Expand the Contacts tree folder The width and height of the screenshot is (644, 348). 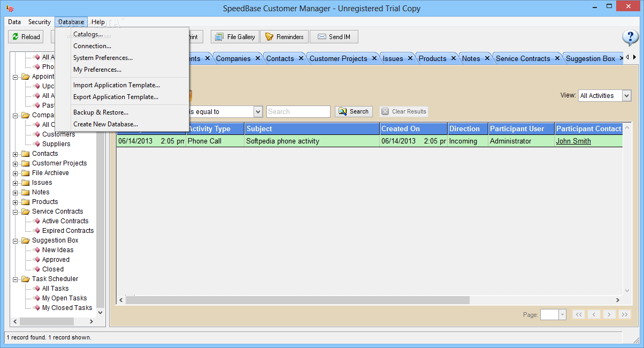[x=16, y=154]
